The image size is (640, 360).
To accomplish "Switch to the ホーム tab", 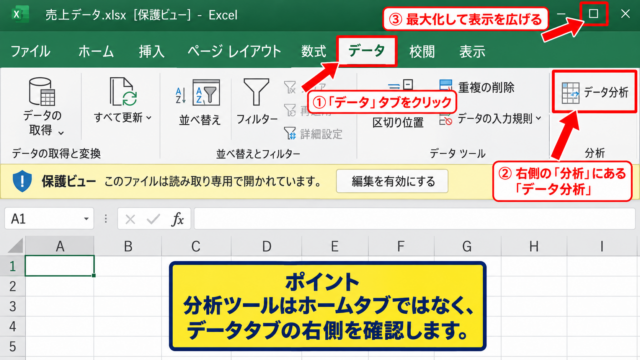I will [96, 52].
